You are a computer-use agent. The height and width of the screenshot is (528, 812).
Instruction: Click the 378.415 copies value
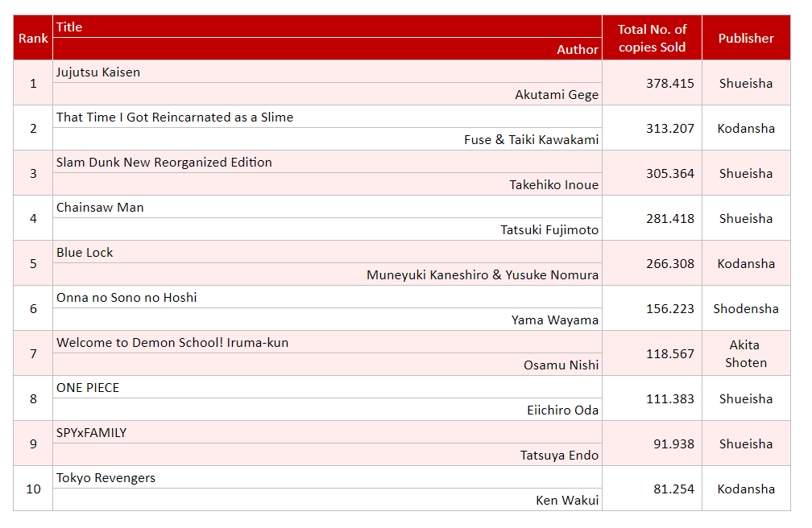point(669,84)
